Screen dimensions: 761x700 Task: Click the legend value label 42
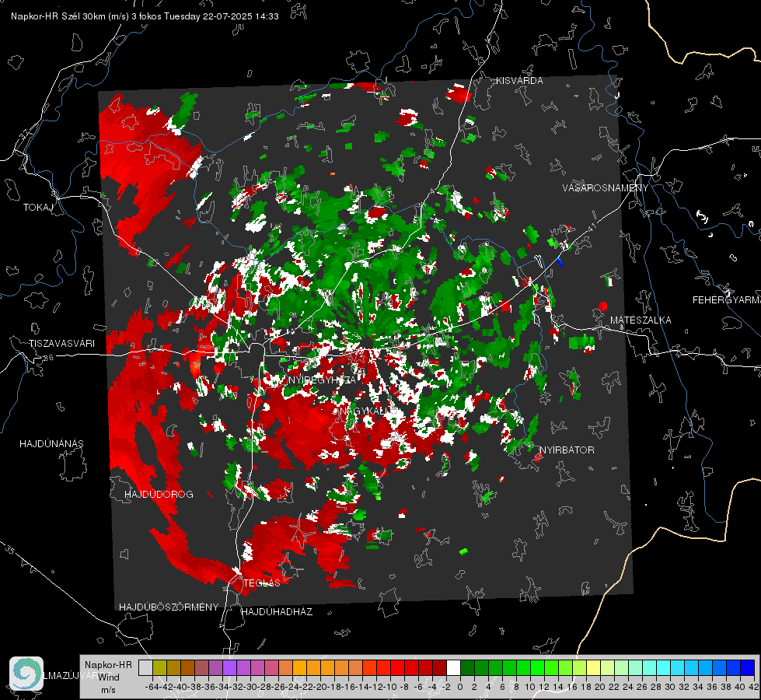coord(754,688)
